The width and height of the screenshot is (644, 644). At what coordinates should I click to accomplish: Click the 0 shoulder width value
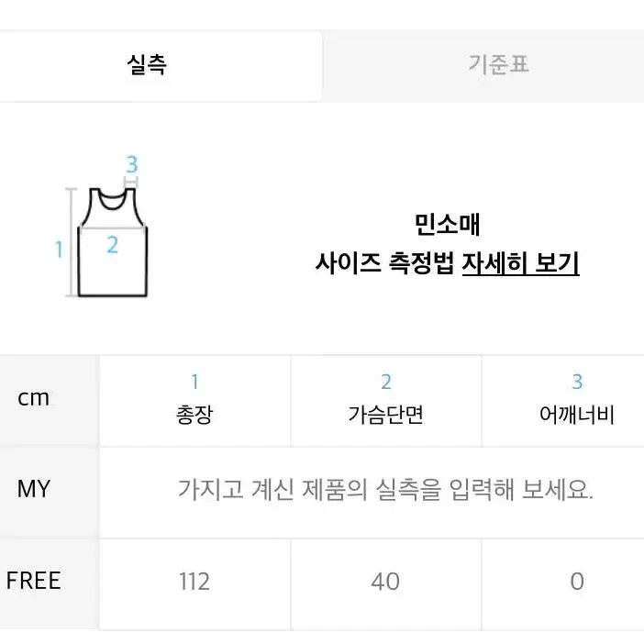point(577,582)
